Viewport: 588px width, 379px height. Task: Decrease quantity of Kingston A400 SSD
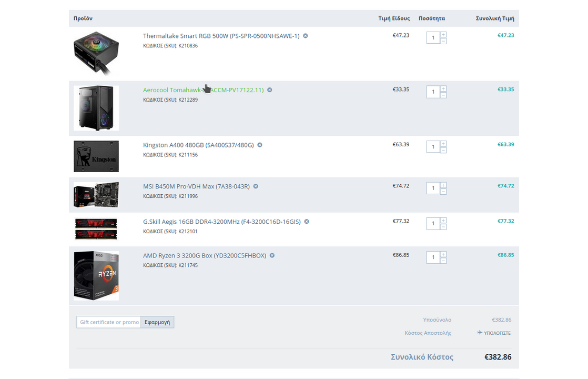443,150
